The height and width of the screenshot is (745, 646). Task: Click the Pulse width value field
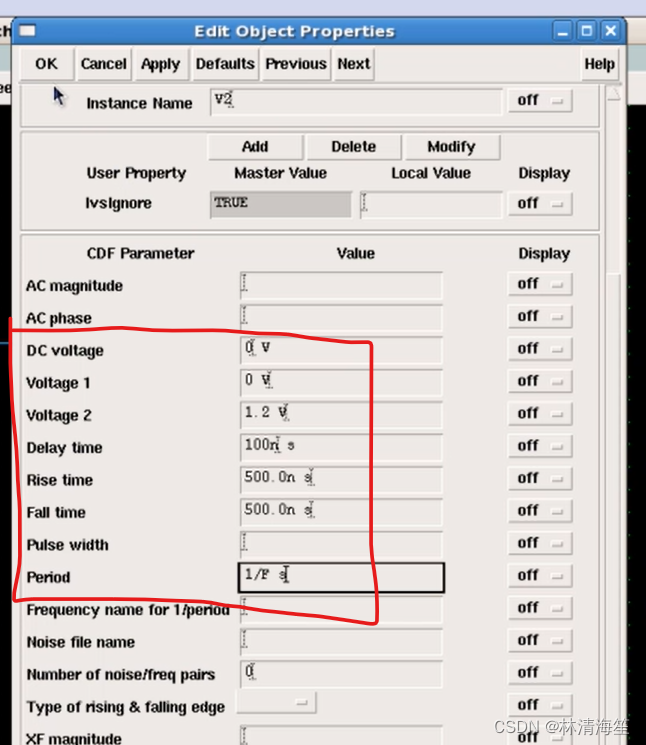point(342,544)
